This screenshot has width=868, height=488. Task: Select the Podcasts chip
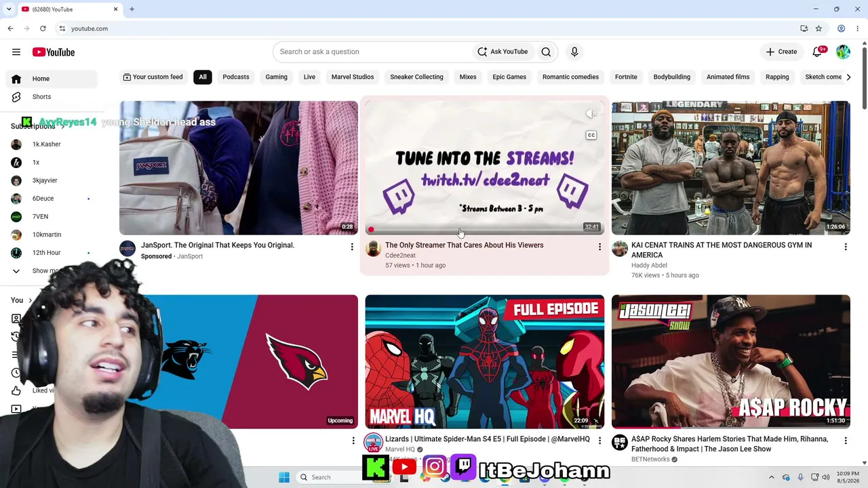pyautogui.click(x=236, y=77)
